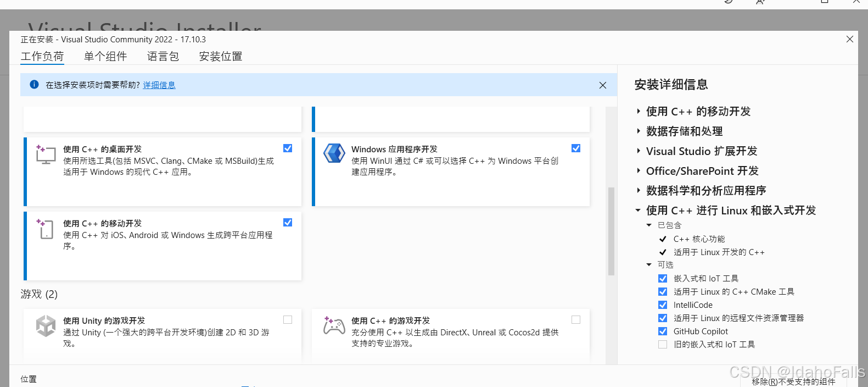Uncheck the 使用 C++ 的移动开发 workload
This screenshot has height=387, width=868.
click(288, 223)
